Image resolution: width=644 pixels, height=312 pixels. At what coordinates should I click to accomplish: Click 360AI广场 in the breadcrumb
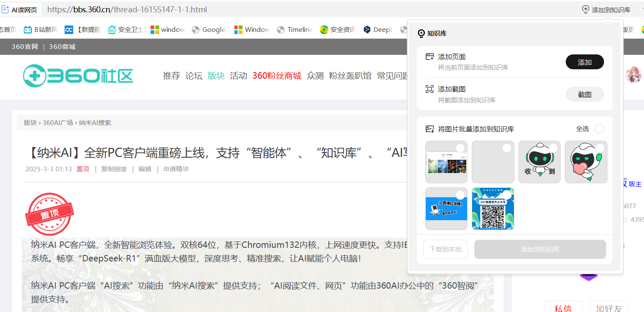pos(58,122)
